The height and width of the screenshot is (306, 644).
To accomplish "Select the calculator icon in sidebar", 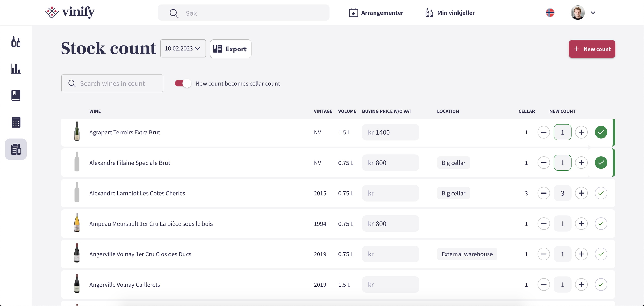I will point(15,122).
